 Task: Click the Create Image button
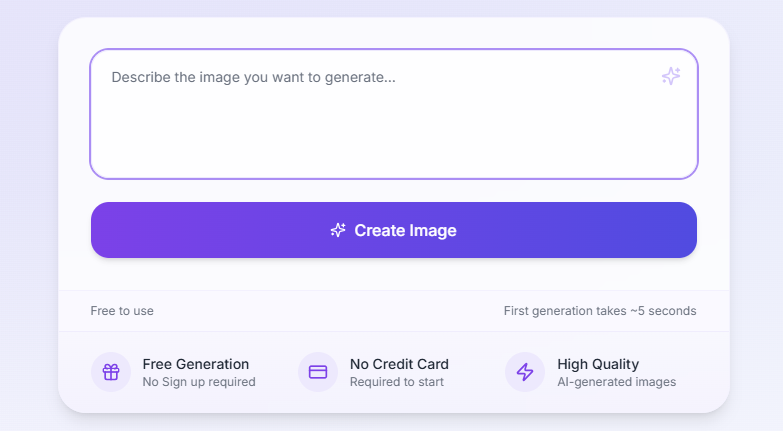(x=393, y=230)
